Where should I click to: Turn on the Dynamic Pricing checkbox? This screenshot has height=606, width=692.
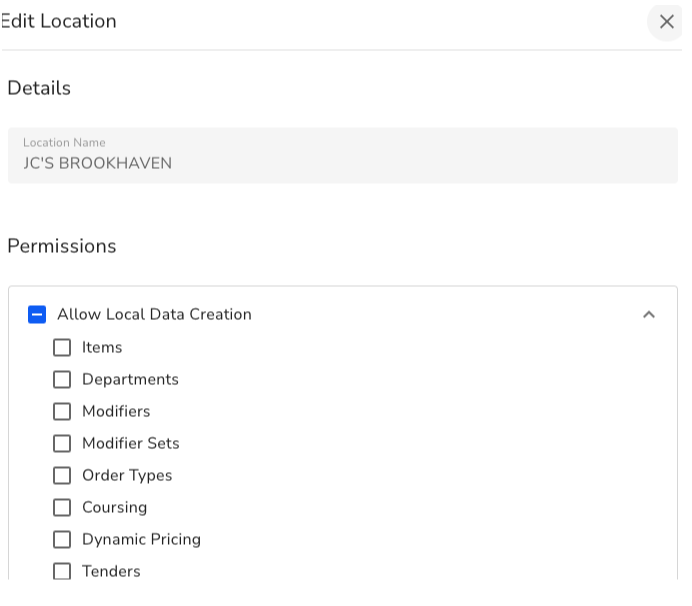pyautogui.click(x=62, y=540)
